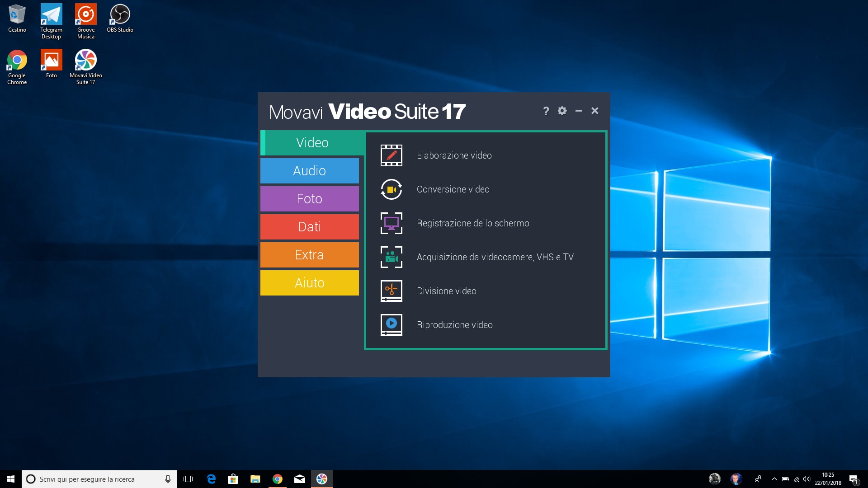
Task: Select the Google Chrome desktop shortcut
Action: click(17, 67)
